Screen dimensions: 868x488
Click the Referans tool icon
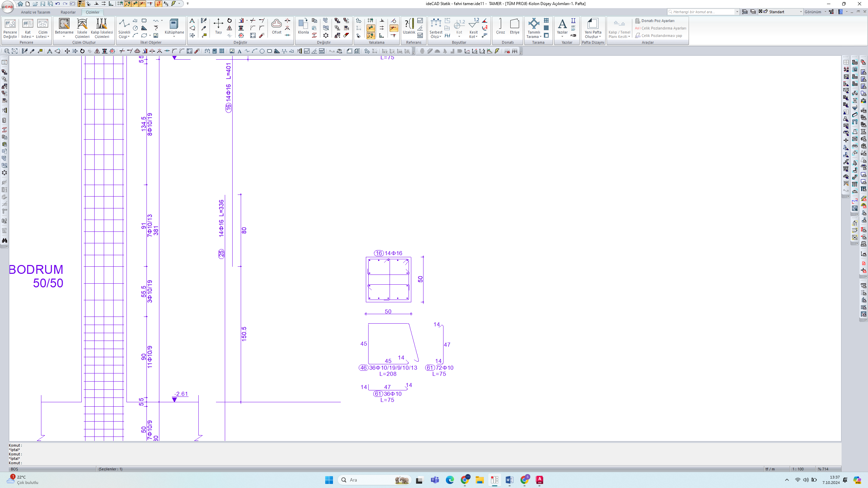coord(413,42)
